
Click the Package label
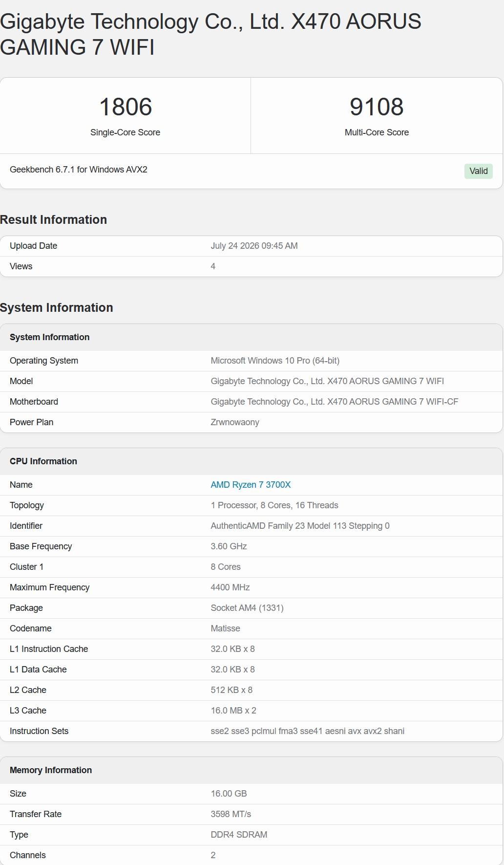click(26, 608)
